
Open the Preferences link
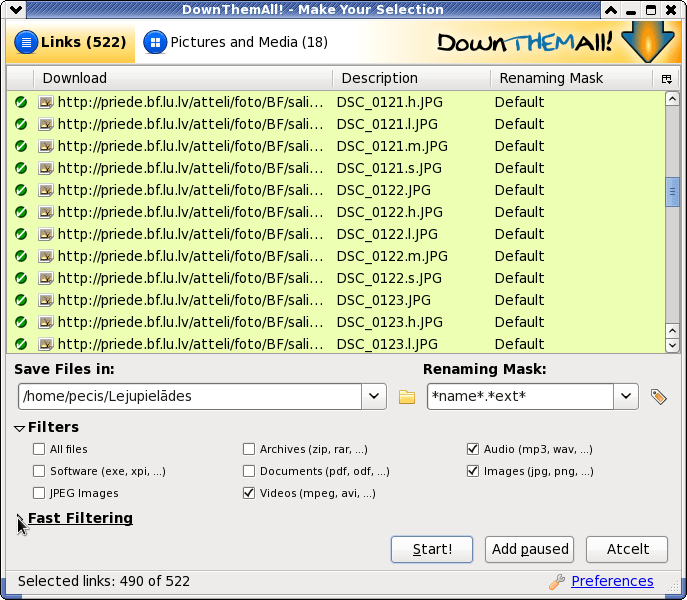(612, 581)
